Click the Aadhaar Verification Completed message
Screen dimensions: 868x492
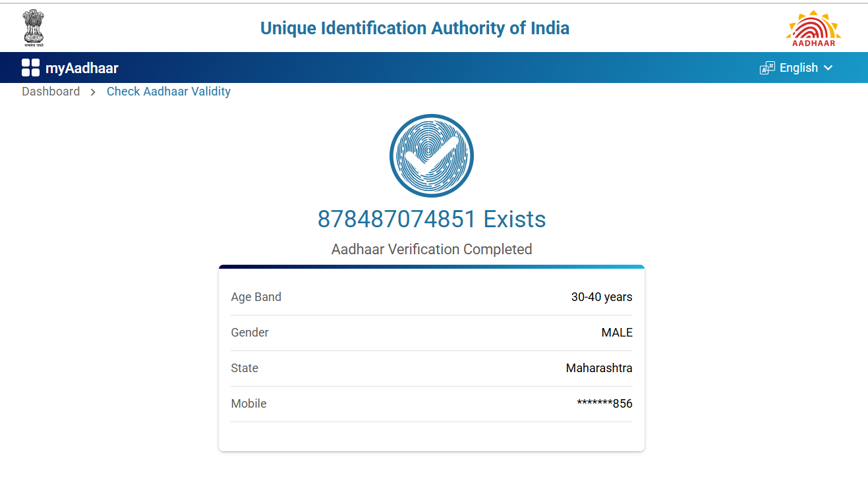coord(432,250)
